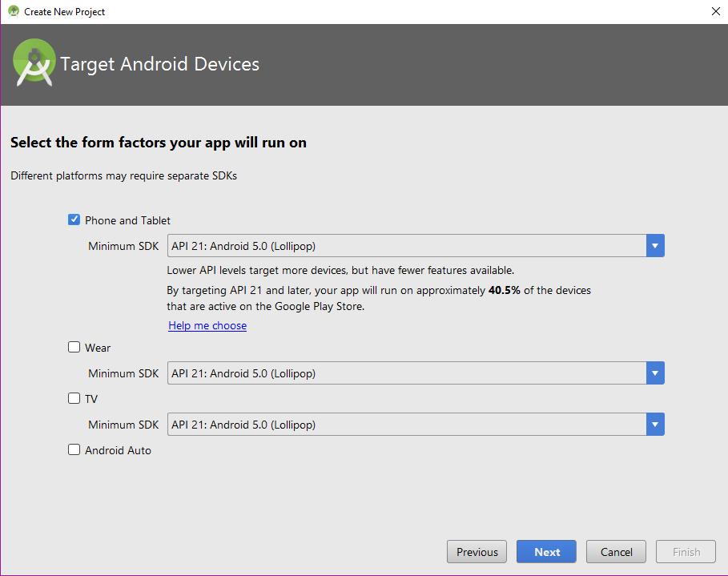728x576 pixels.
Task: Click the 'Create New Project' window title
Action: [65, 11]
